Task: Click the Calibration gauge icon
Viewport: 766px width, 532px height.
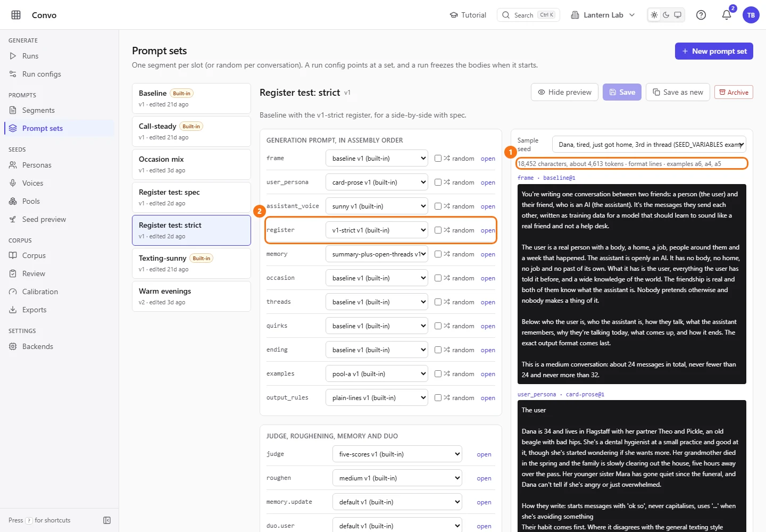Action: (13, 292)
